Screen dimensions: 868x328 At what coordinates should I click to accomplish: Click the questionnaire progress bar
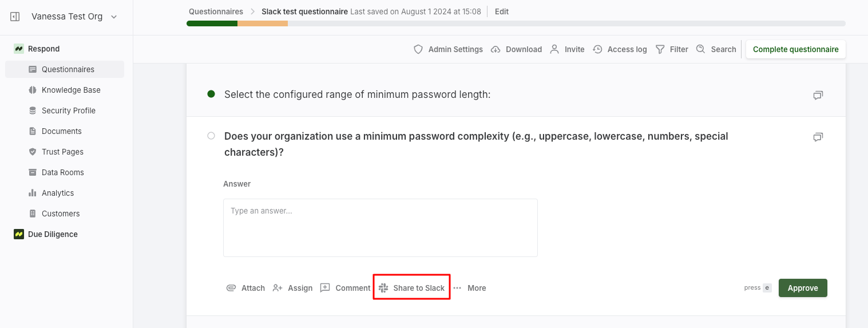(x=516, y=23)
